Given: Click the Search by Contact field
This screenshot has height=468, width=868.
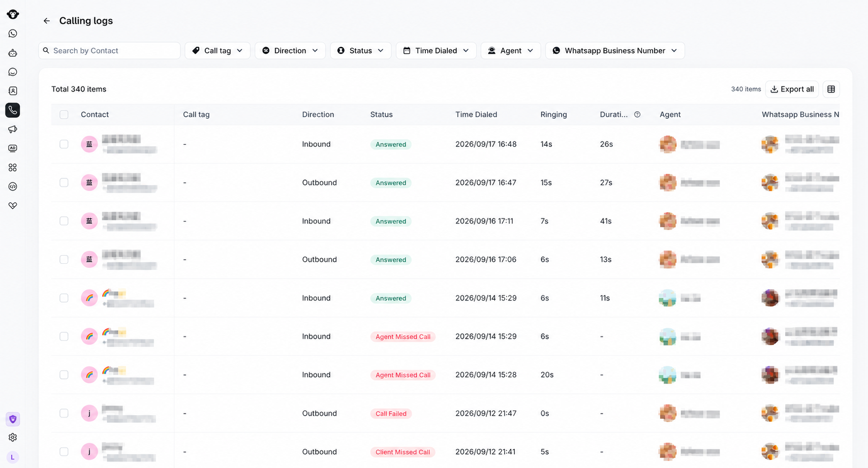Looking at the screenshot, I should pos(110,50).
